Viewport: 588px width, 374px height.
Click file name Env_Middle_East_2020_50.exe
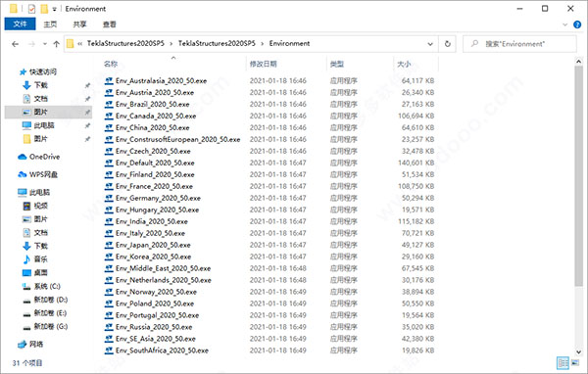[x=163, y=268]
